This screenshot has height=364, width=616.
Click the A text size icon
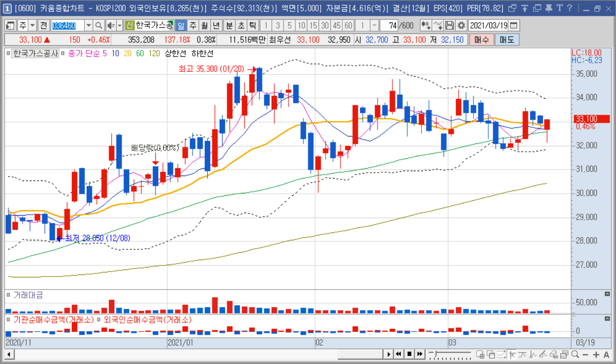pos(607,355)
